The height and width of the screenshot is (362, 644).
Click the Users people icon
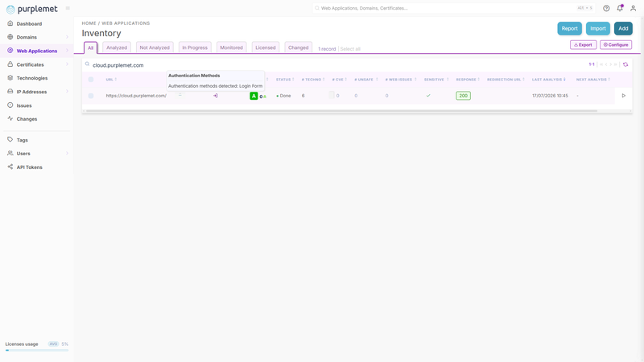pyautogui.click(x=10, y=153)
